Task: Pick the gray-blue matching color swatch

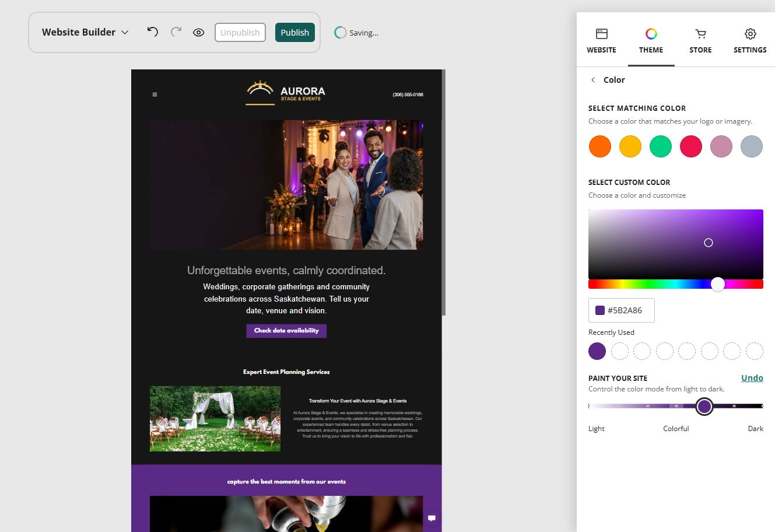Action: coord(752,146)
